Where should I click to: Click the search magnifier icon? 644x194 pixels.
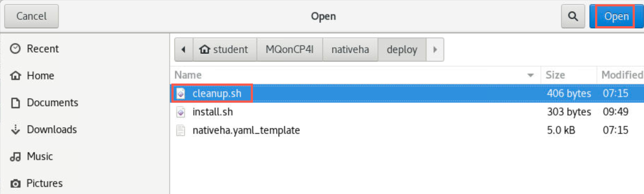click(x=573, y=16)
